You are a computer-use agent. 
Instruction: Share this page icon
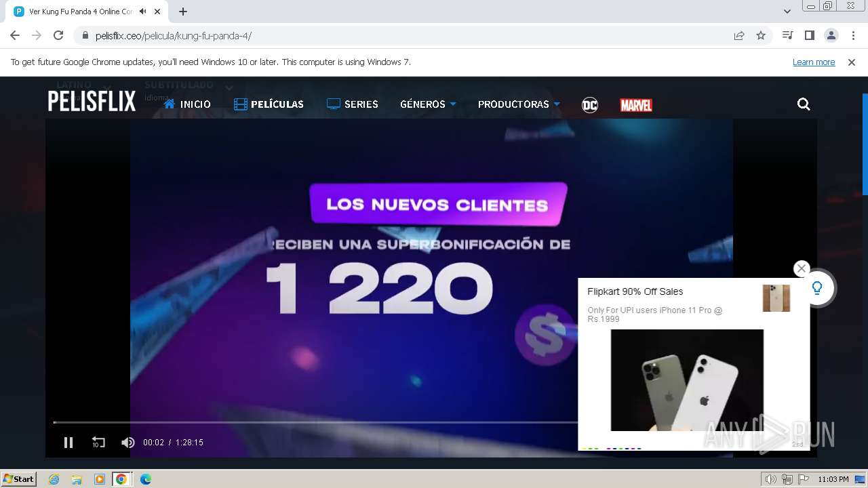click(739, 35)
